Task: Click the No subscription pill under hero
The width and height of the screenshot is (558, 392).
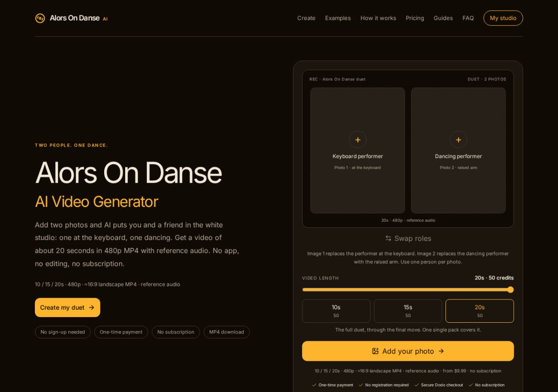Action: coord(176,332)
